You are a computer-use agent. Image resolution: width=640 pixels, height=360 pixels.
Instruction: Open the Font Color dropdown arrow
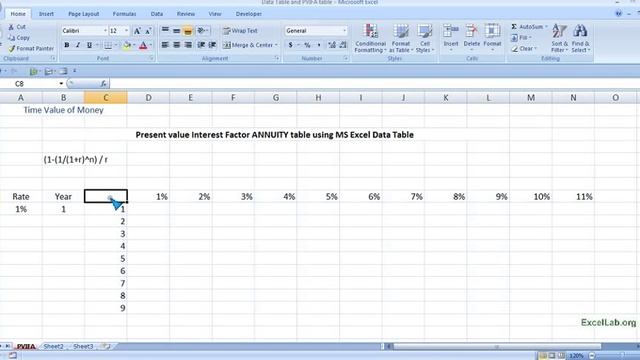[x=151, y=45]
